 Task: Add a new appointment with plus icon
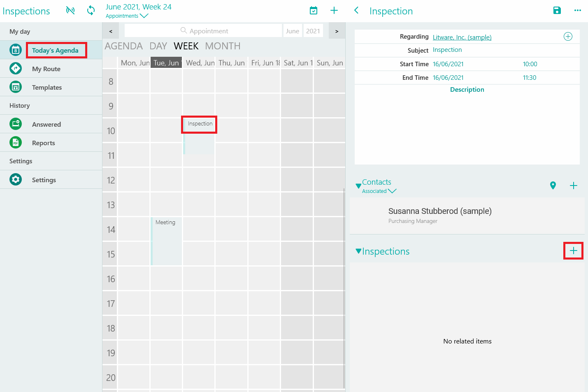click(334, 11)
